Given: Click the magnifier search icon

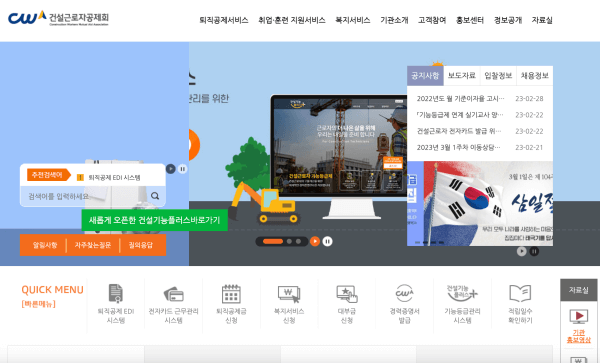Looking at the screenshot, I should [x=155, y=196].
